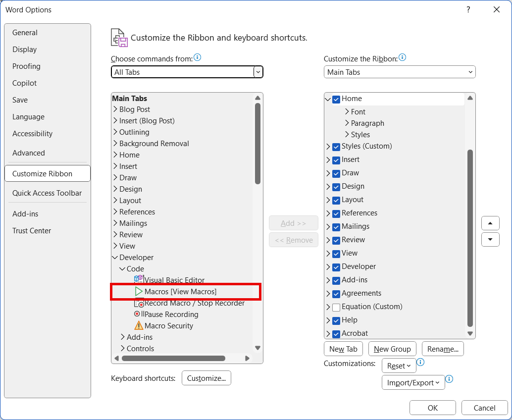This screenshot has height=420, width=512.
Task: Open the Reset dropdown button
Action: point(399,366)
